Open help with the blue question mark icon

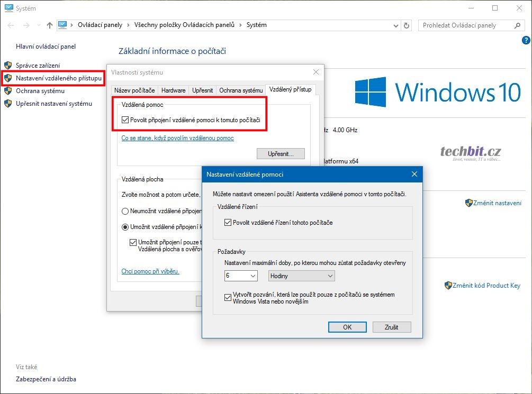click(526, 40)
